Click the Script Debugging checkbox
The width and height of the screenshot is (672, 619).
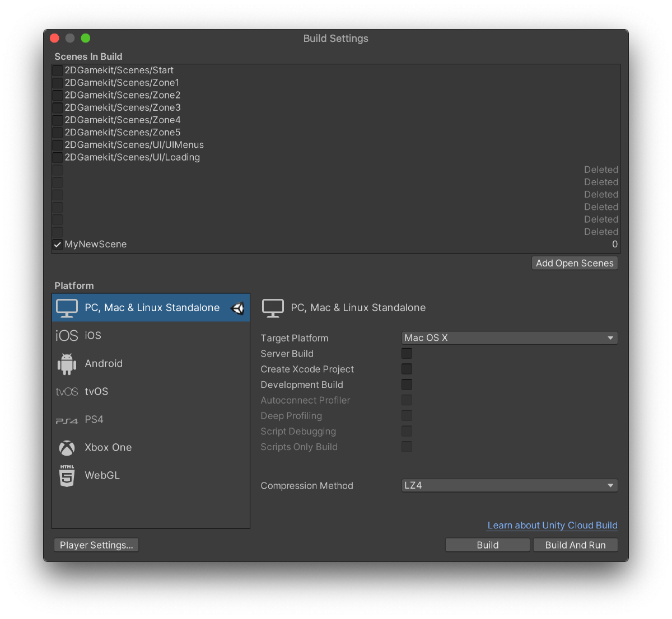[x=407, y=431]
